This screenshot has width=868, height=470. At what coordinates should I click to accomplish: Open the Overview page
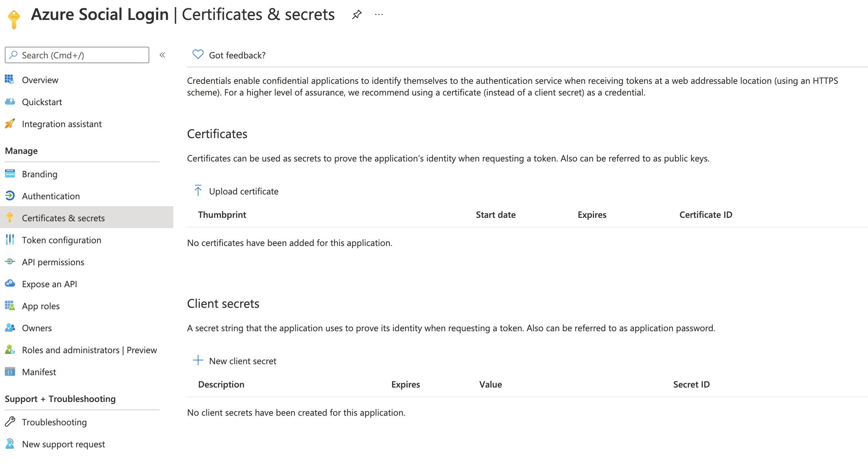(40, 80)
